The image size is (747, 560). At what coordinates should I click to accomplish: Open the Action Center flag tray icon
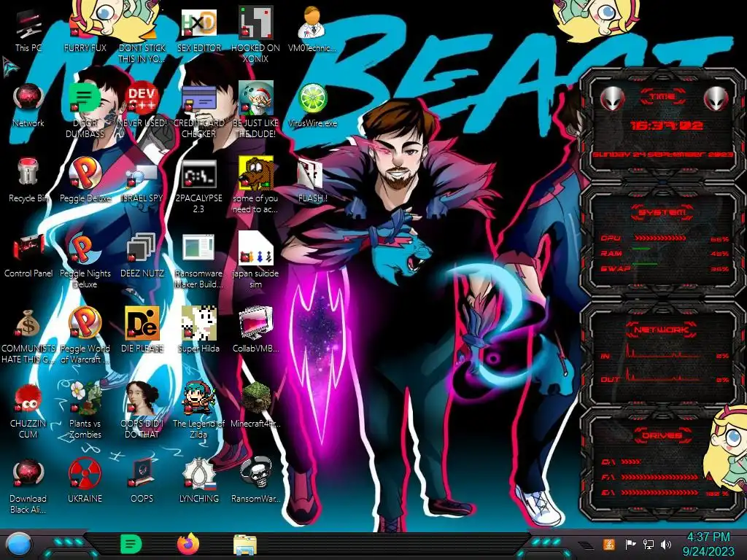coord(631,544)
